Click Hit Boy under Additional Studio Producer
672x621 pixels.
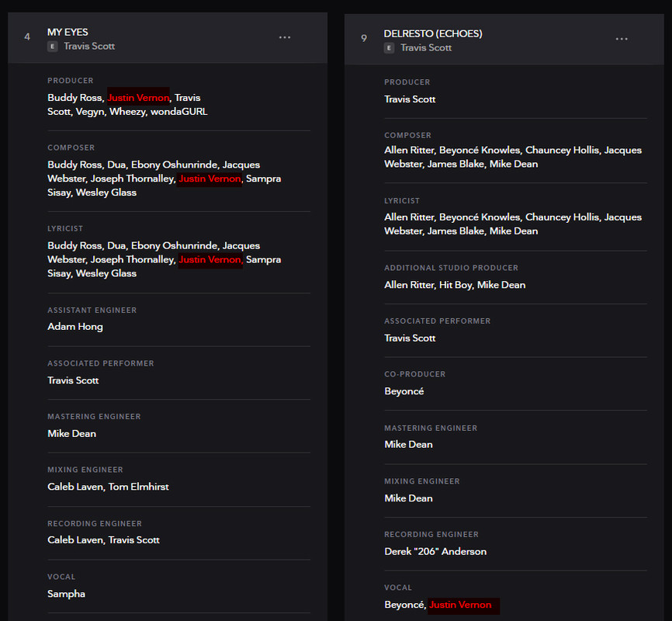click(456, 285)
